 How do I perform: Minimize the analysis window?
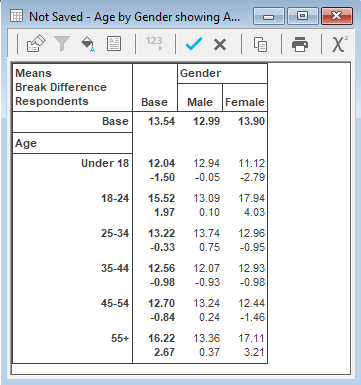(269, 16)
